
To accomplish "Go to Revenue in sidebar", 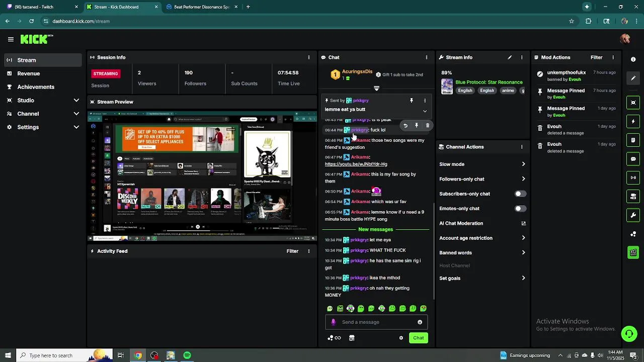I will 43,73.
